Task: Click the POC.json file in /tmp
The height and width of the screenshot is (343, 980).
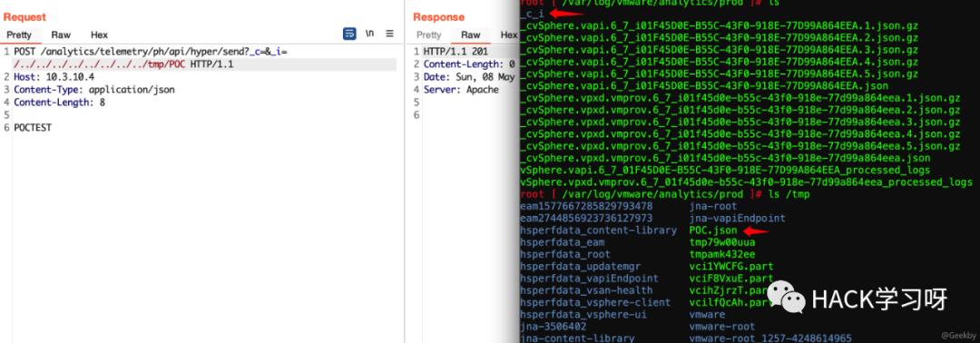Action: coord(713,230)
